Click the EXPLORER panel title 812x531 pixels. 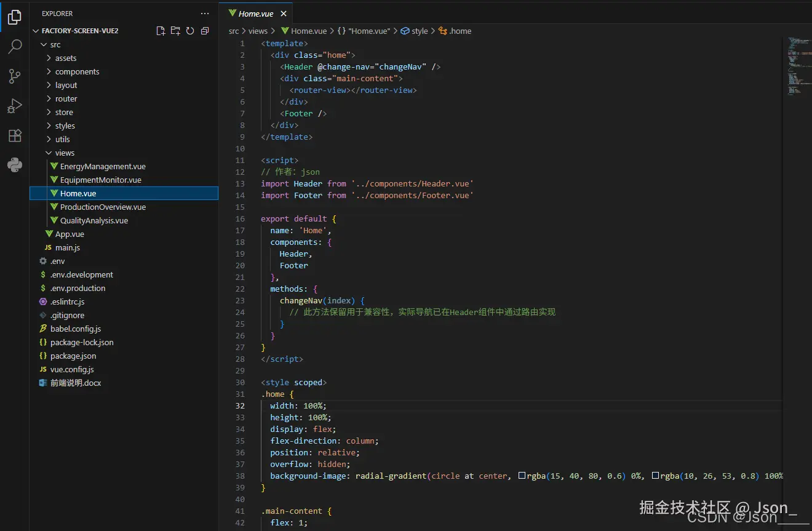coord(57,14)
